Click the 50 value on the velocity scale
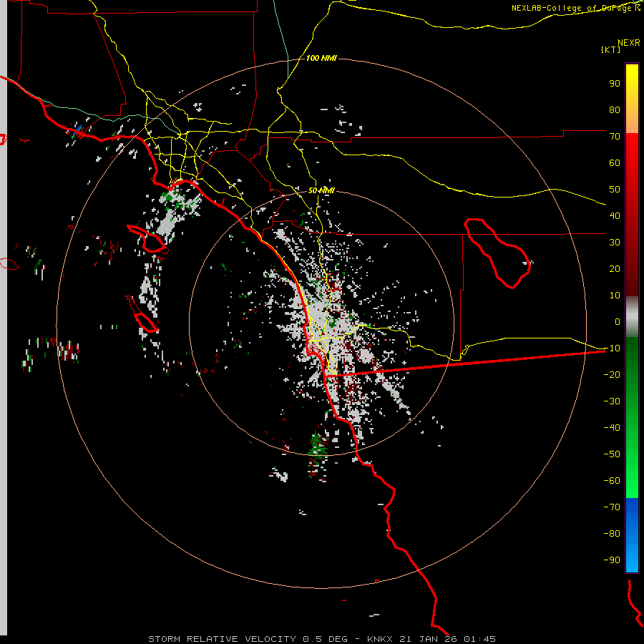644x644 pixels. (x=615, y=190)
